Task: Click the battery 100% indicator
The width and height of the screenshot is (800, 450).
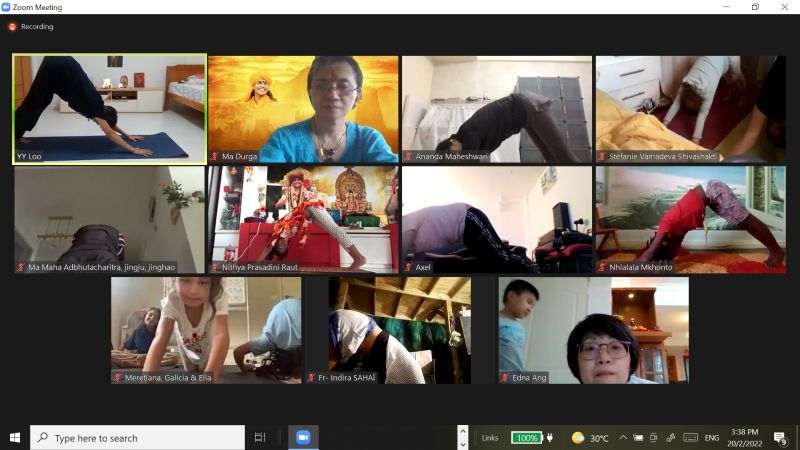Action: [x=527, y=437]
